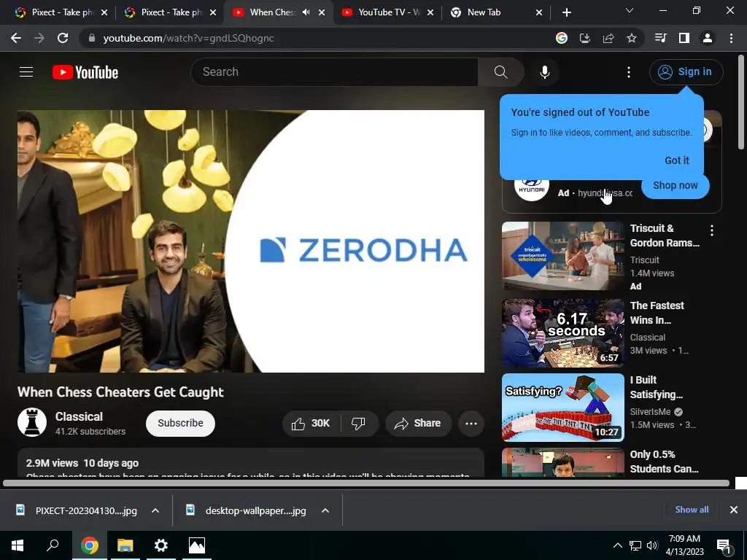Open Triscuit & Gordon Ramsay ad thumbnail
Image resolution: width=747 pixels, height=560 pixels.
coord(562,256)
